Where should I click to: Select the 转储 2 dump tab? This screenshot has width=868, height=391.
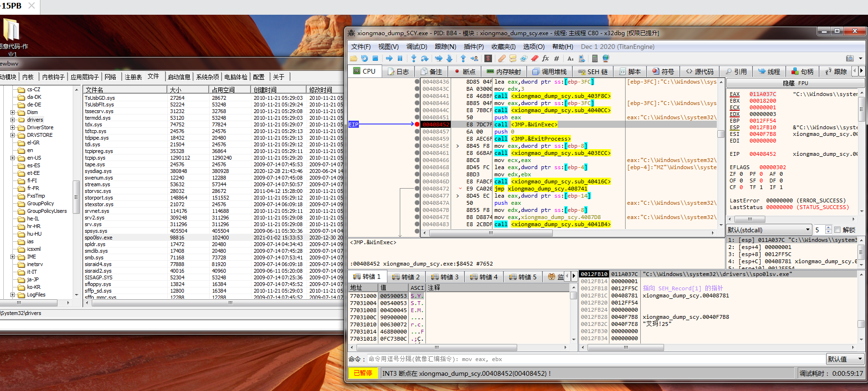(406, 277)
